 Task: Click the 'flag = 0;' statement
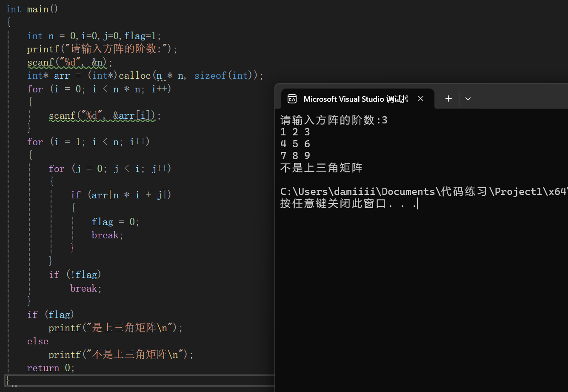[x=116, y=222]
